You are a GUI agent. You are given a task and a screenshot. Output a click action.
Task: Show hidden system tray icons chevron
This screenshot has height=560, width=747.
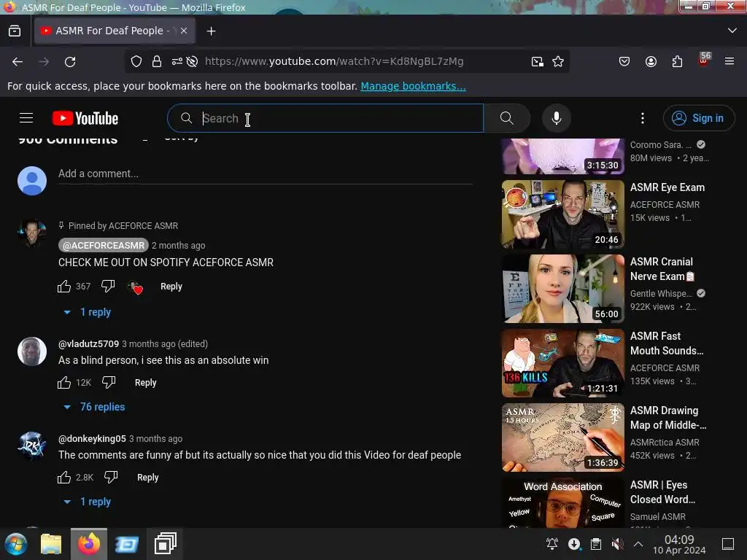[x=638, y=544]
